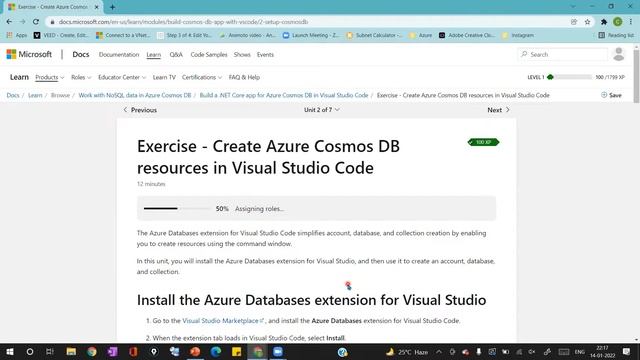This screenshot has width=640, height=360.
Task: Open the Windows Start menu
Action: pos(10,352)
